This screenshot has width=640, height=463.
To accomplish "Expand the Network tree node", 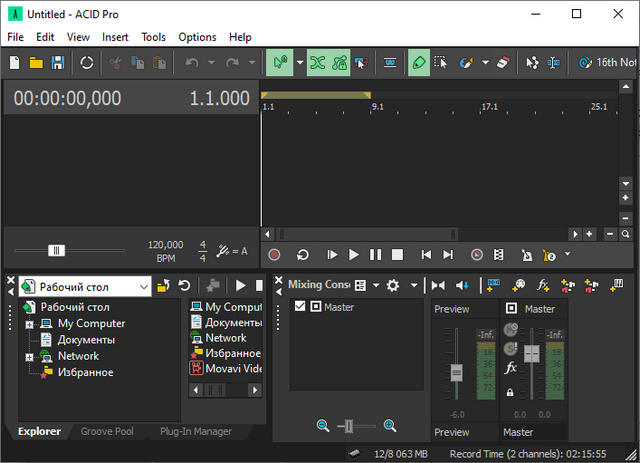I will (x=30, y=356).
